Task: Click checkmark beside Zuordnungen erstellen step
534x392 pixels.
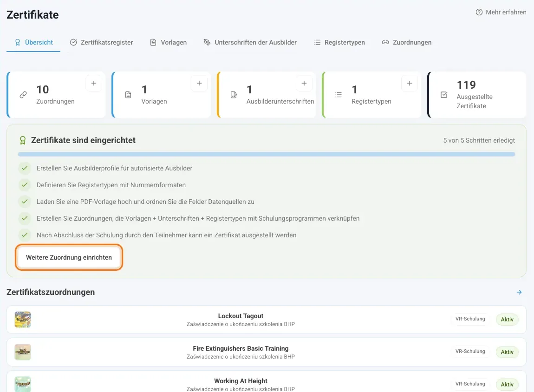Action: [25, 218]
